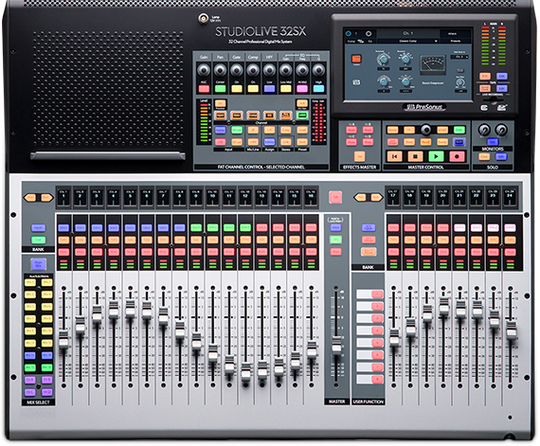Tap the pink button under the Gain knob
Screen dimensions: 540x446
(x=204, y=89)
